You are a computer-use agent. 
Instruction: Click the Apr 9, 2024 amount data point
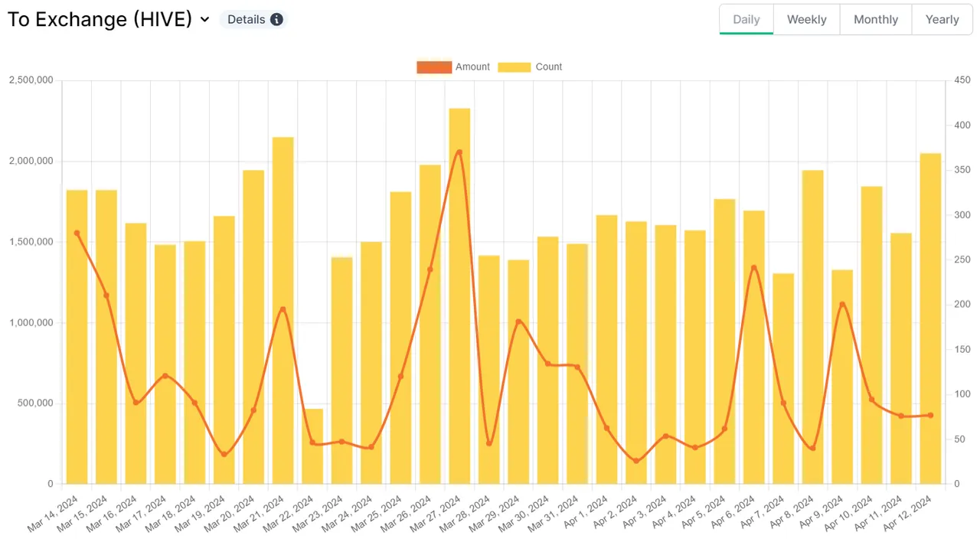click(842, 305)
